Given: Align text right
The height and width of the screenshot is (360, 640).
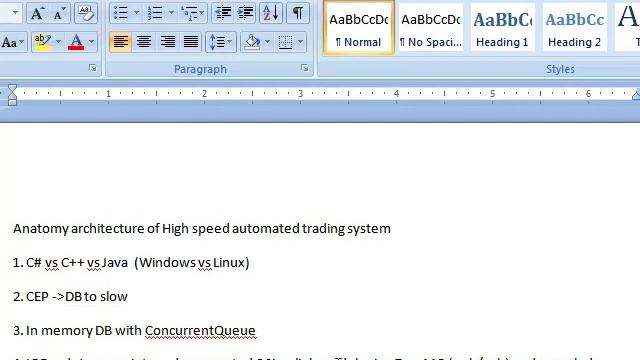Looking at the screenshot, I should 167,42.
